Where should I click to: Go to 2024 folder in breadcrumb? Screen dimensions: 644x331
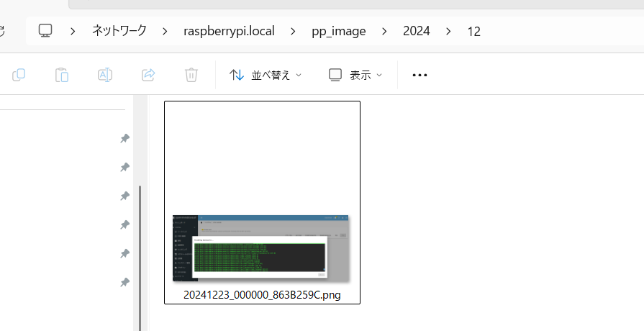click(417, 31)
